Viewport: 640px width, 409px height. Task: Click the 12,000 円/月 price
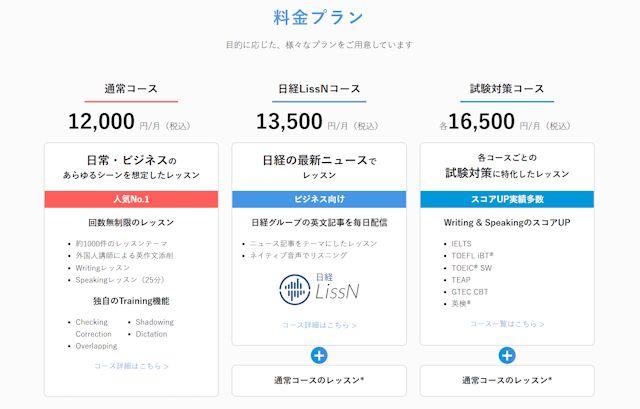click(x=129, y=122)
